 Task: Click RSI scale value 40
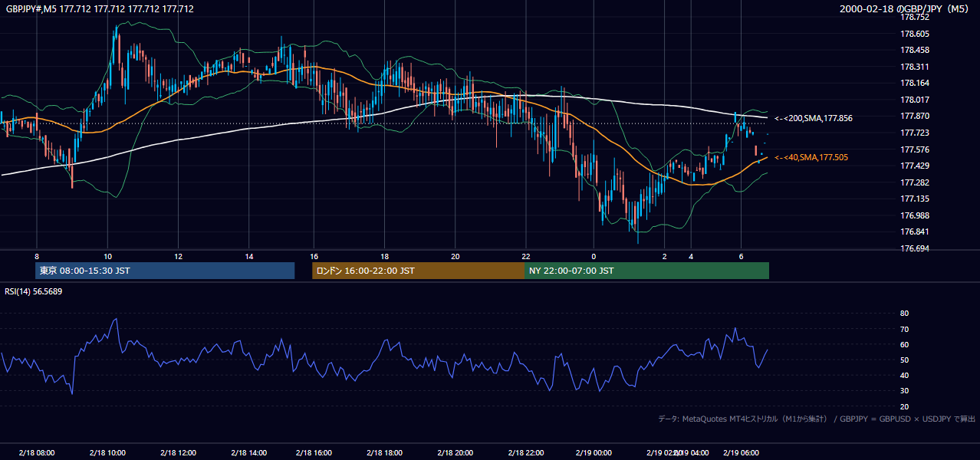coord(905,375)
